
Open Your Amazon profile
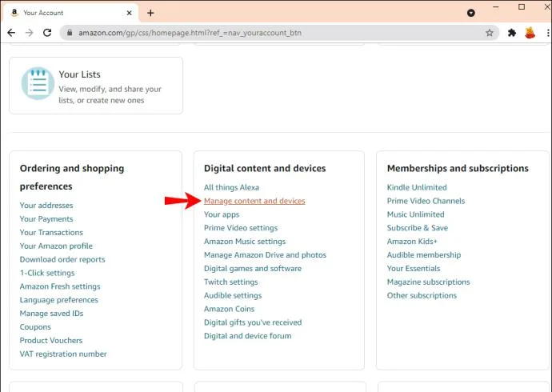tap(56, 246)
